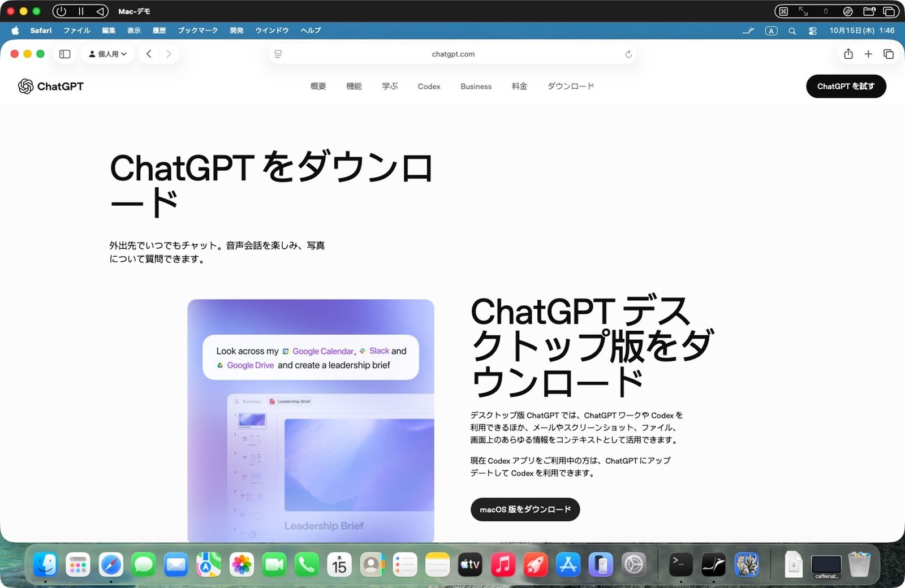
Task: Open Mail in the Dock
Action: pyautogui.click(x=176, y=564)
